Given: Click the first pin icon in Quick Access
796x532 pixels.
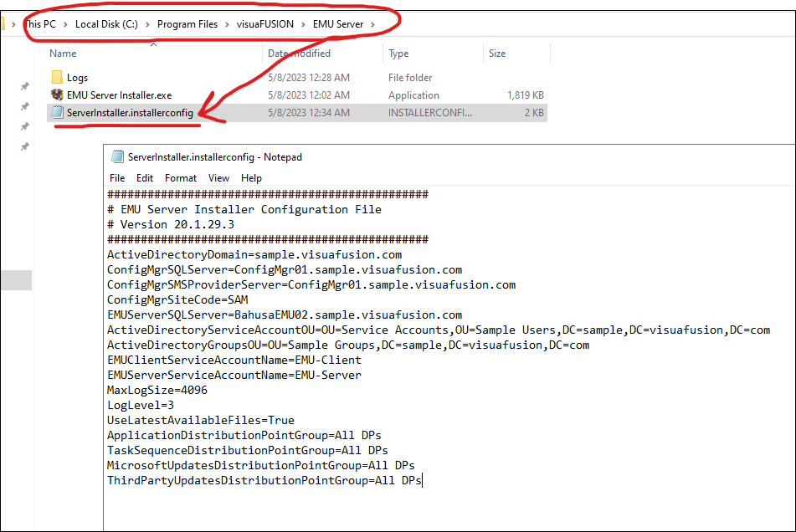Looking at the screenshot, I should pos(24,86).
